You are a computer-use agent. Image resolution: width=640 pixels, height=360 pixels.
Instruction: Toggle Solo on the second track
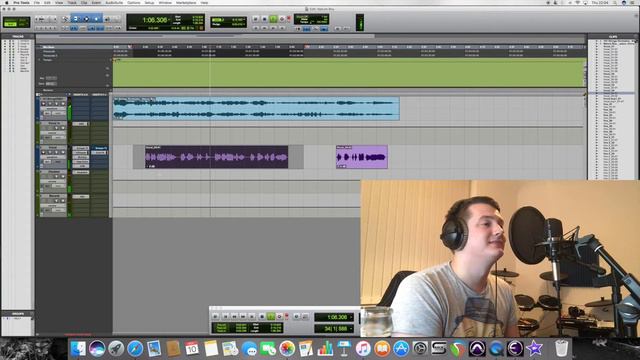pyautogui.click(x=56, y=128)
